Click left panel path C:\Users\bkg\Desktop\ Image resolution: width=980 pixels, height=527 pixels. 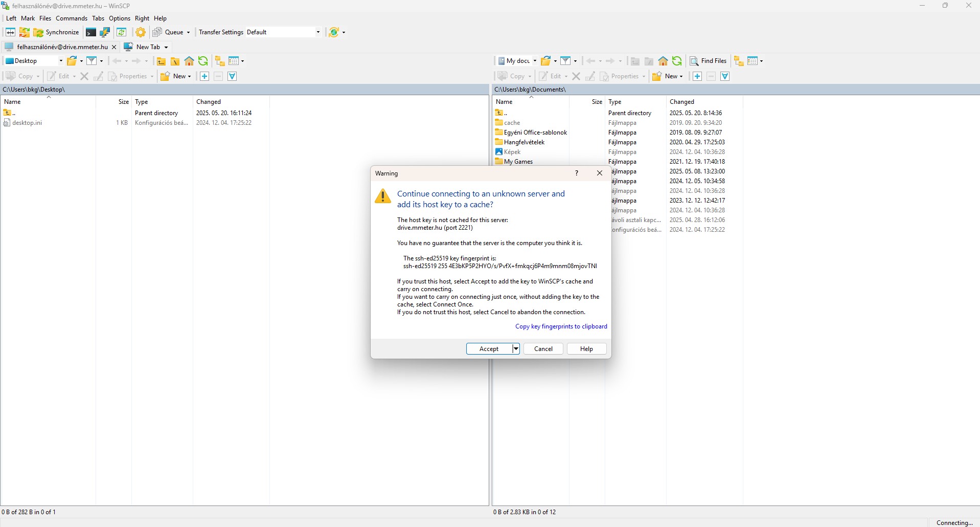(x=34, y=90)
